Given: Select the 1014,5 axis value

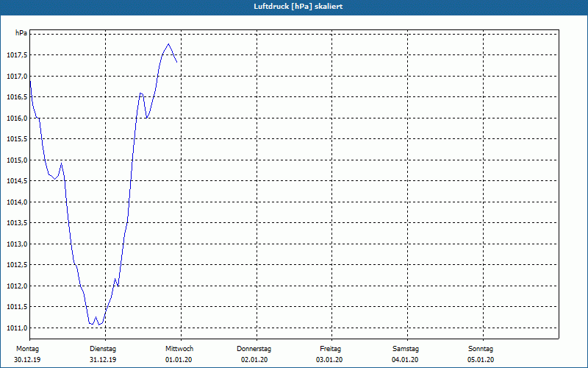Looking at the screenshot, I should click(17, 181).
